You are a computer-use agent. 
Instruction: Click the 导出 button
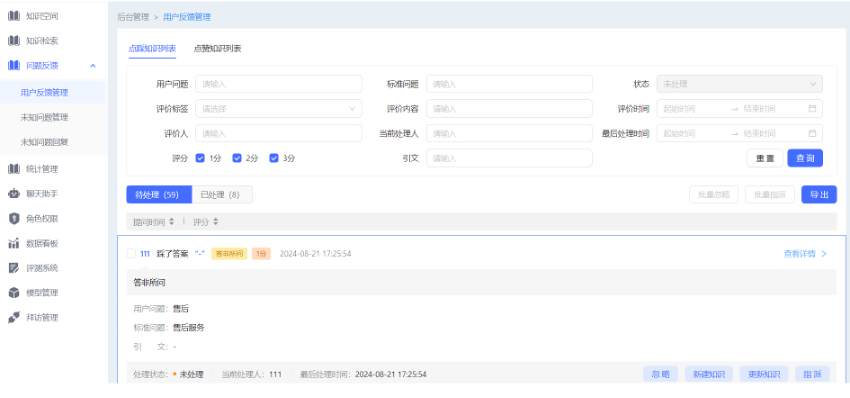[x=819, y=195]
